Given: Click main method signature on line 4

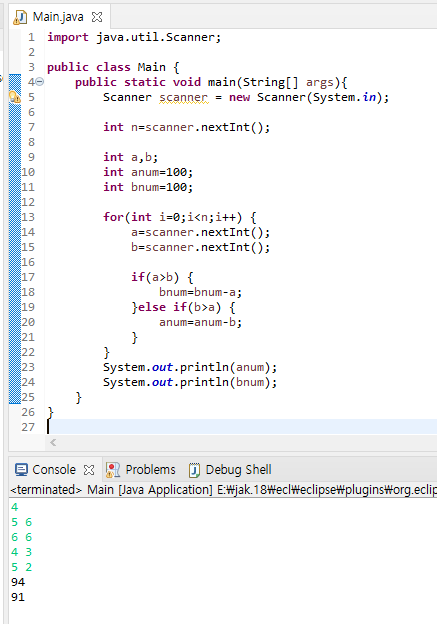Looking at the screenshot, I should [x=211, y=82].
